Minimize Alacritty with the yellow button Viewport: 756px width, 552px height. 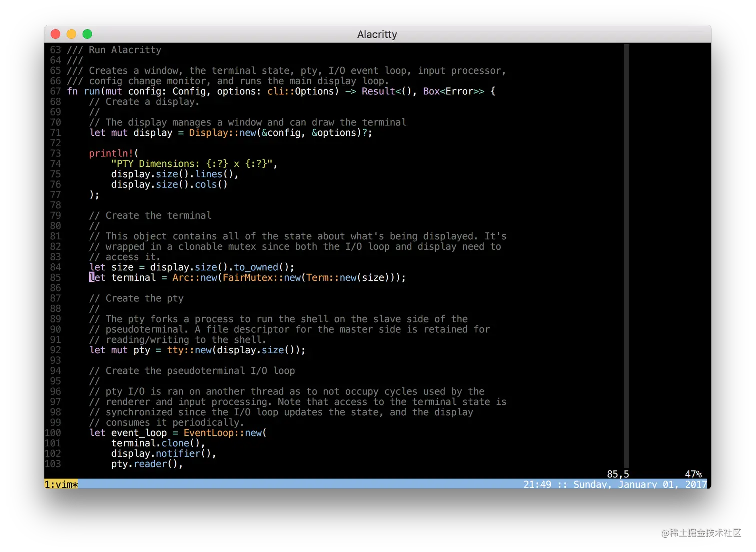[x=71, y=34]
